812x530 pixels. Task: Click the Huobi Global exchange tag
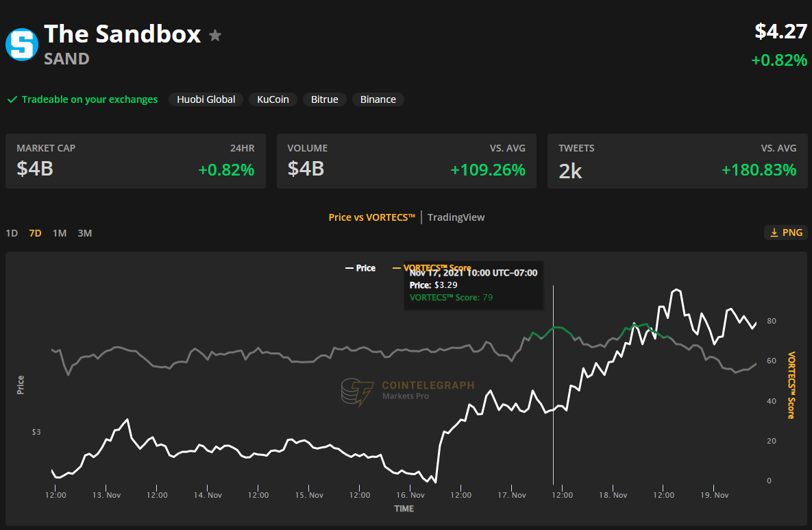[x=206, y=99]
